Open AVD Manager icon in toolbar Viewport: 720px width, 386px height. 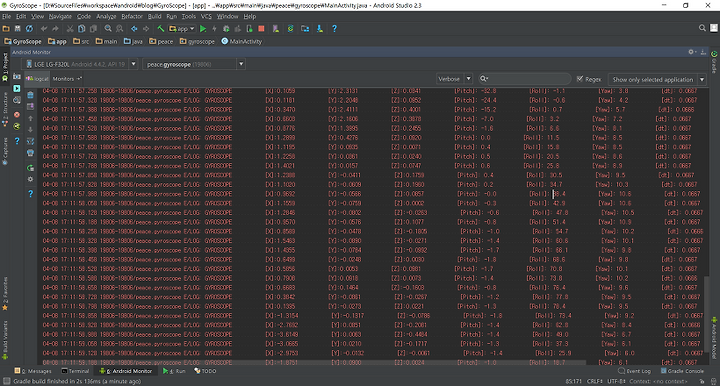276,28
